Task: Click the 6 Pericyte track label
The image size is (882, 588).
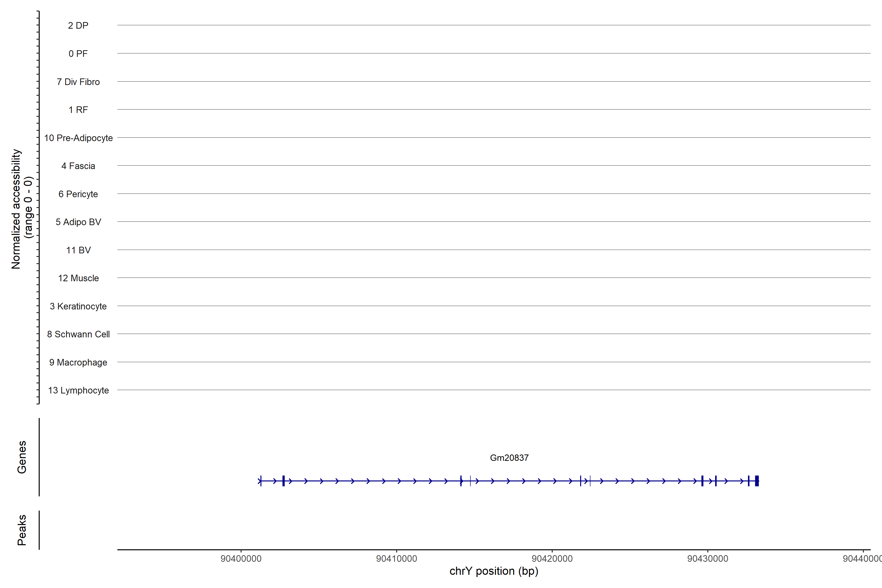Action: [78, 194]
